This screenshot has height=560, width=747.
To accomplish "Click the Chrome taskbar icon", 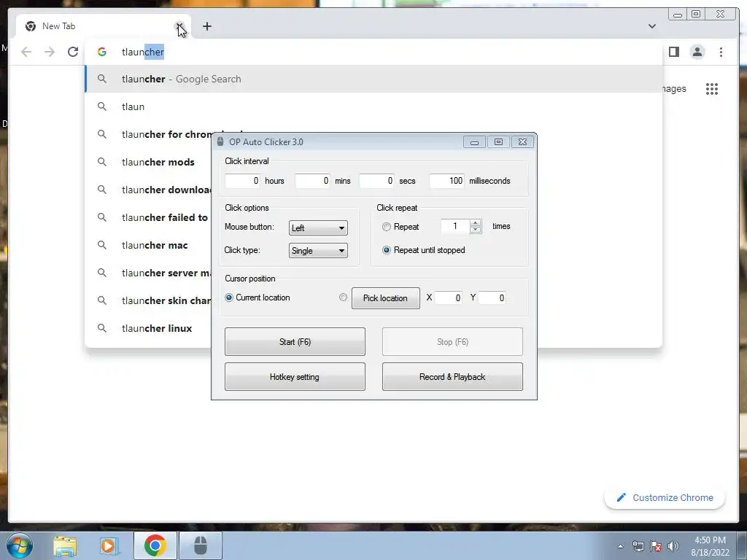I will pyautogui.click(x=155, y=545).
